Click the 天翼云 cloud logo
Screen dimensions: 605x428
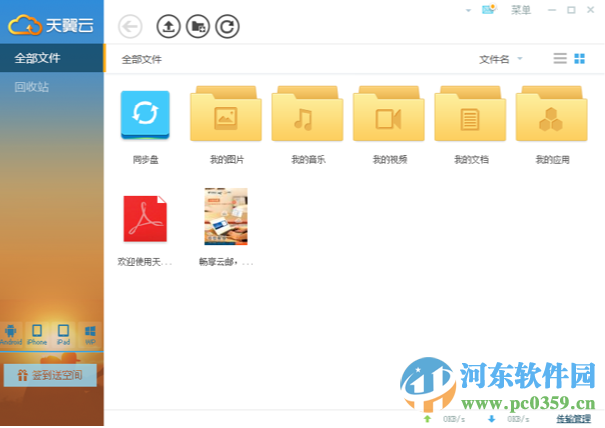point(51,25)
